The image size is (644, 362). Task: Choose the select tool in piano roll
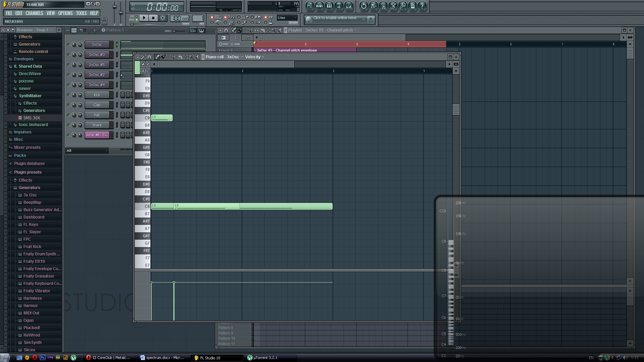185,57
